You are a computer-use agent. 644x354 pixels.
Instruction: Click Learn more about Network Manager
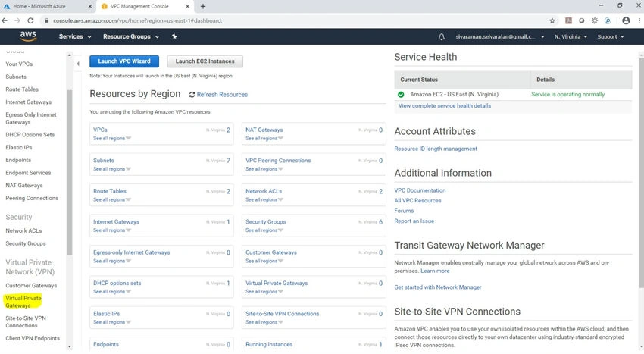coord(435,271)
